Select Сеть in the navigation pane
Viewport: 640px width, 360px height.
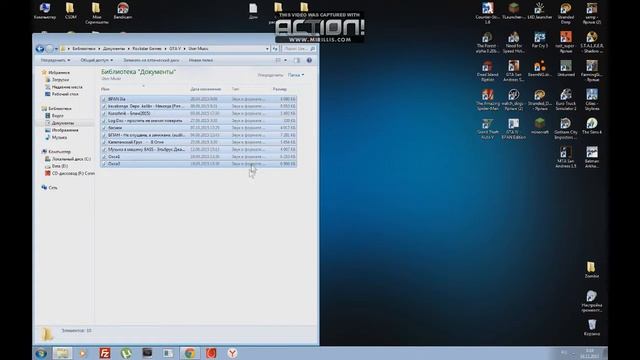53,188
